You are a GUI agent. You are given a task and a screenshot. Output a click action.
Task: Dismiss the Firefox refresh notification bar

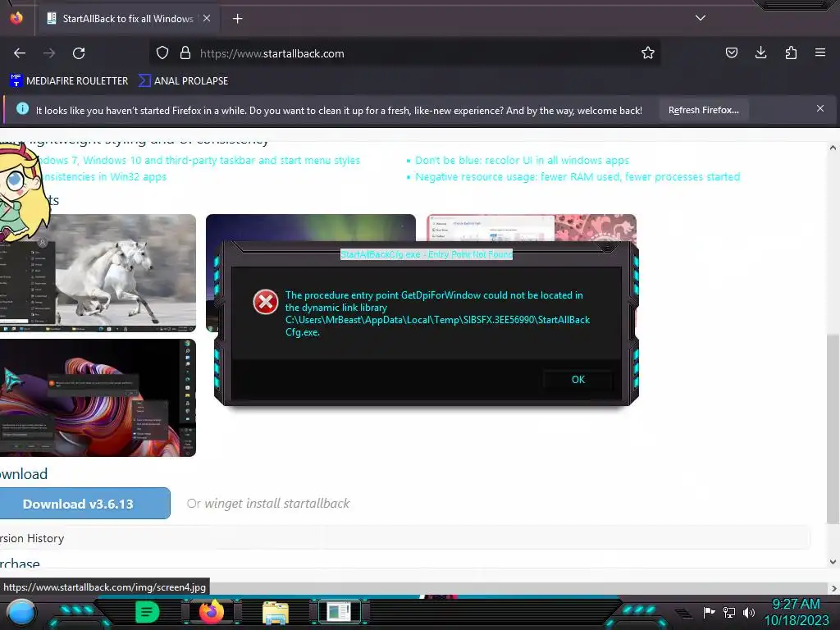[820, 109]
